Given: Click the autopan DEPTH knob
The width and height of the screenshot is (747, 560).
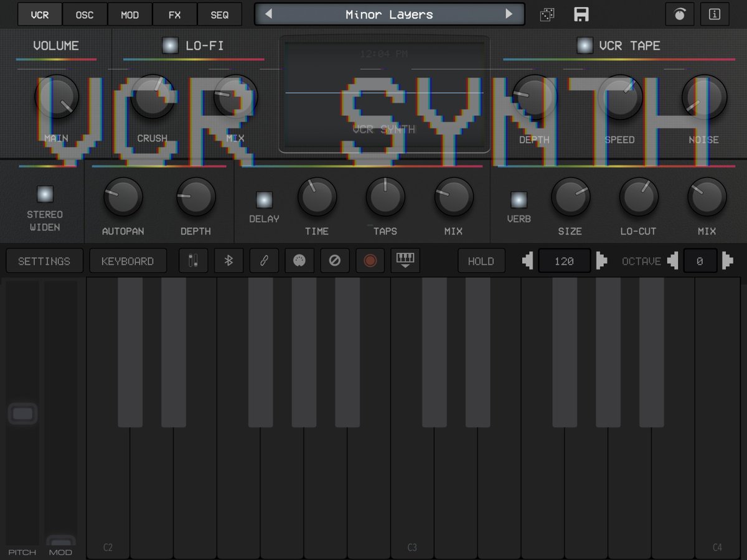Looking at the screenshot, I should (x=196, y=197).
